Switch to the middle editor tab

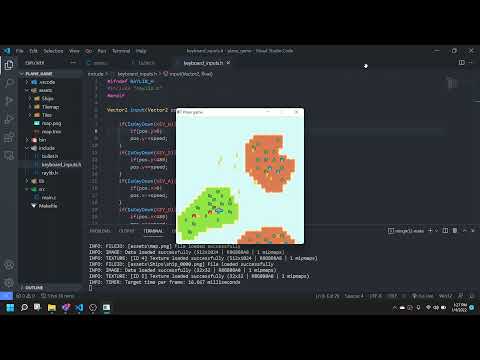tap(147, 63)
